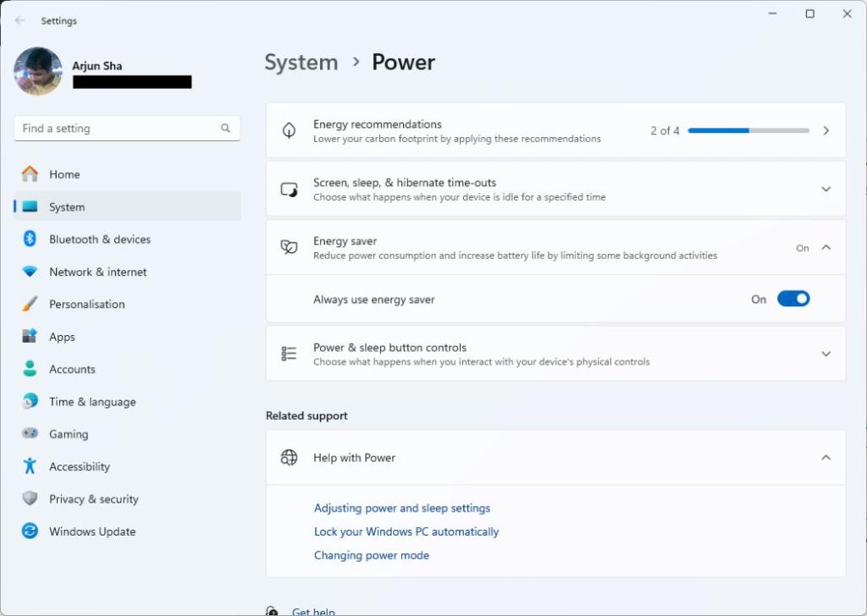Open Home settings page

pos(128,174)
